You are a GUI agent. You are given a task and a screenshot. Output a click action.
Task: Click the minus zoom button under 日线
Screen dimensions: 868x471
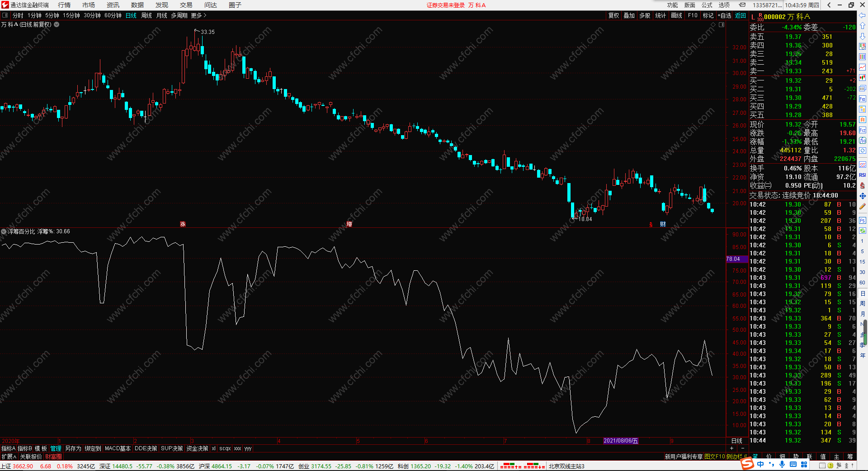(743, 448)
